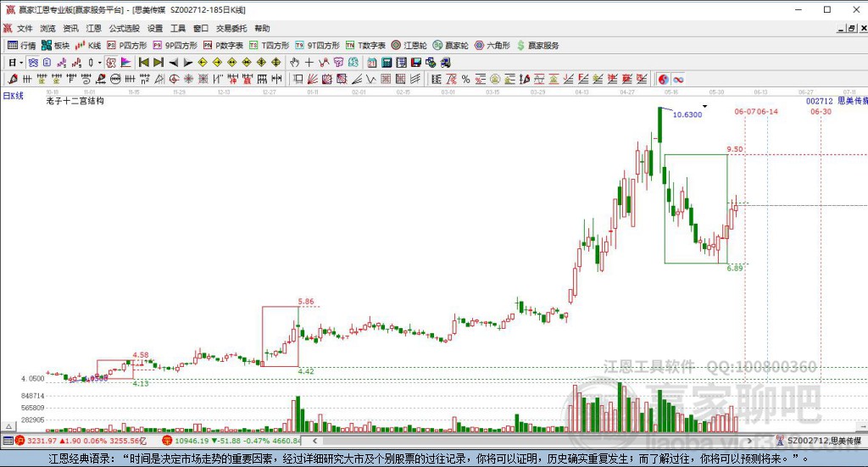Select the zigzag wave line tool
The image size is (868, 467).
click(371, 79)
